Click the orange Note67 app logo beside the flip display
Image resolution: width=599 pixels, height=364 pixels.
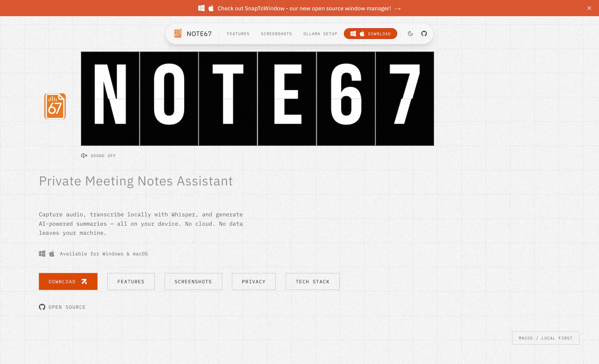pos(55,106)
